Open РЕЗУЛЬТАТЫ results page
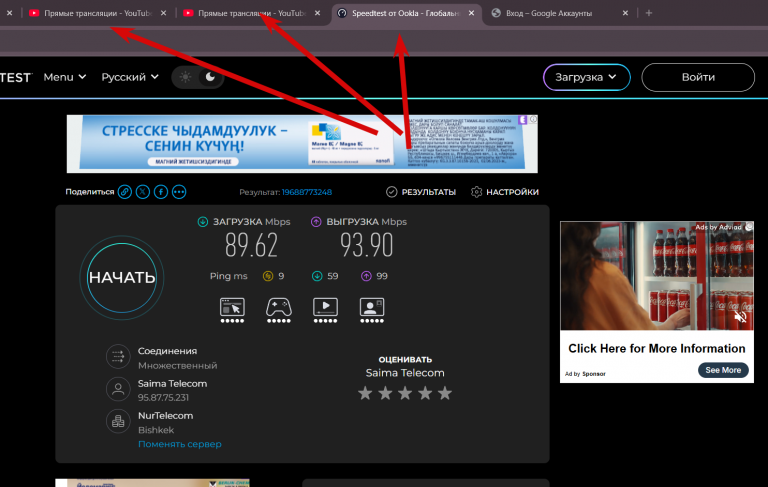768x487 pixels. coord(421,192)
